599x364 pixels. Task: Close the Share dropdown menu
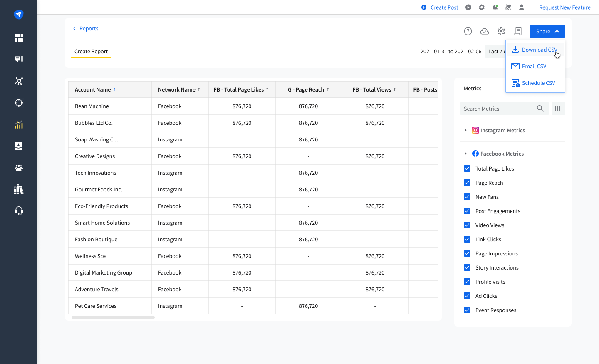pos(547,31)
